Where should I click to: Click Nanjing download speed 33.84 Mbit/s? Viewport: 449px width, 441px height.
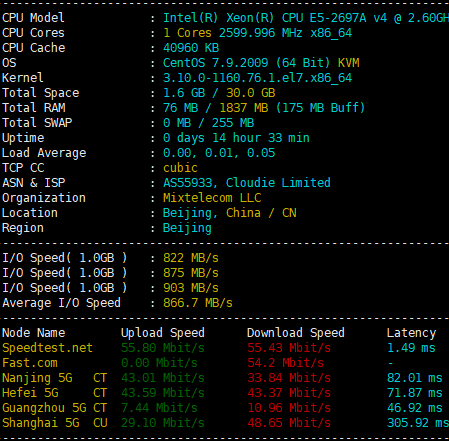289,378
